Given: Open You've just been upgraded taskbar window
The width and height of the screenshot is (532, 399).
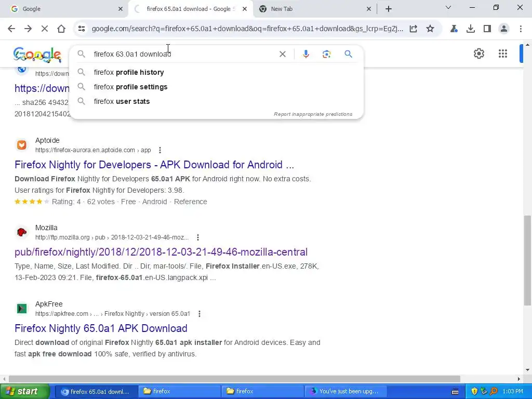Looking at the screenshot, I should click(345, 391).
